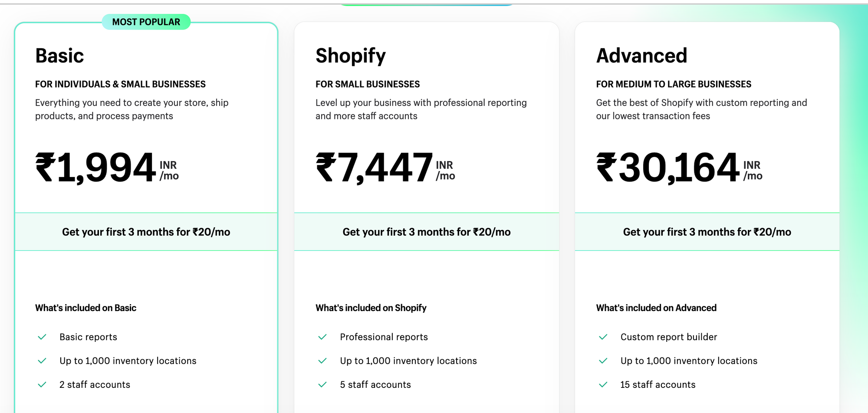
Task: Select the Shopify plan card description
Action: pos(421,109)
